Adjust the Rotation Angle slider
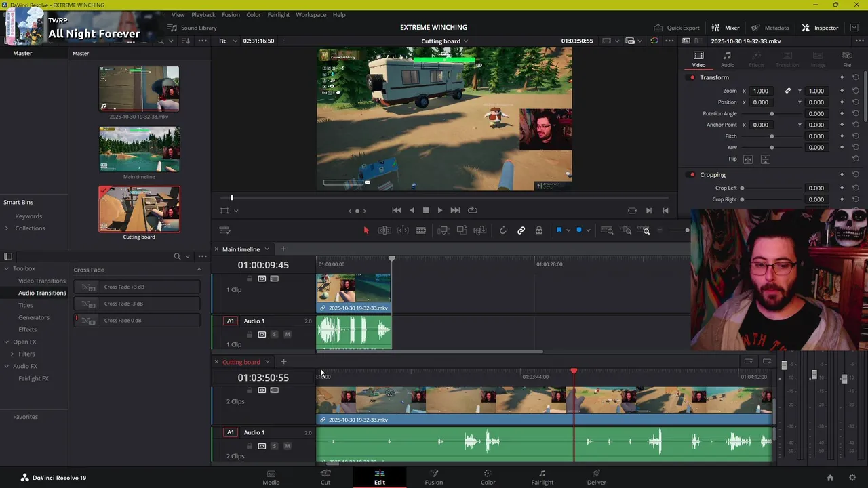Screen dimensions: 868x488 click(772, 113)
